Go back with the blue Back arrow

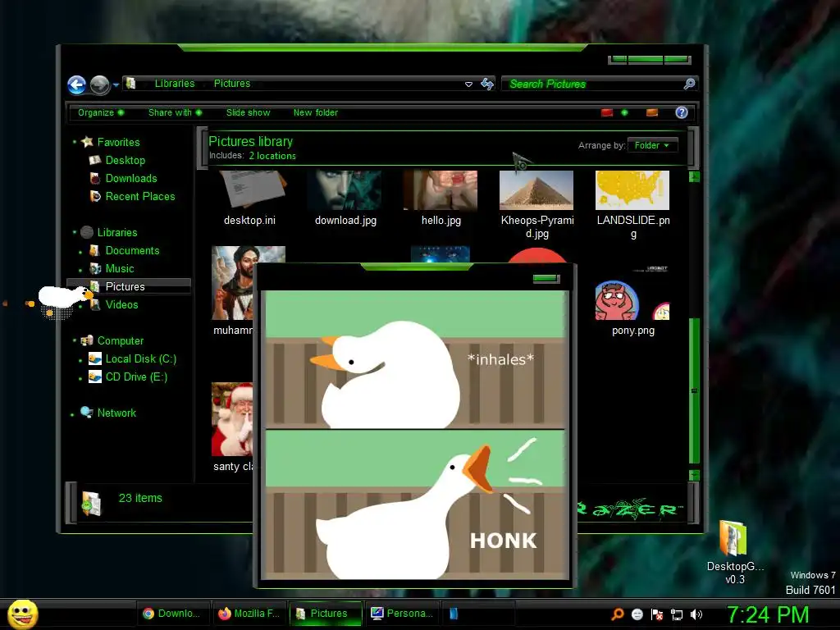76,84
